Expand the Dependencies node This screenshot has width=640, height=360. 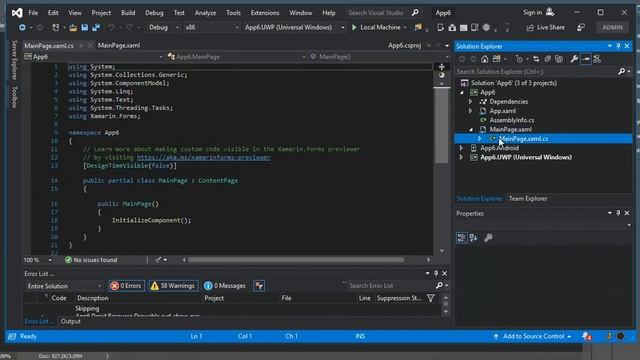pos(470,102)
